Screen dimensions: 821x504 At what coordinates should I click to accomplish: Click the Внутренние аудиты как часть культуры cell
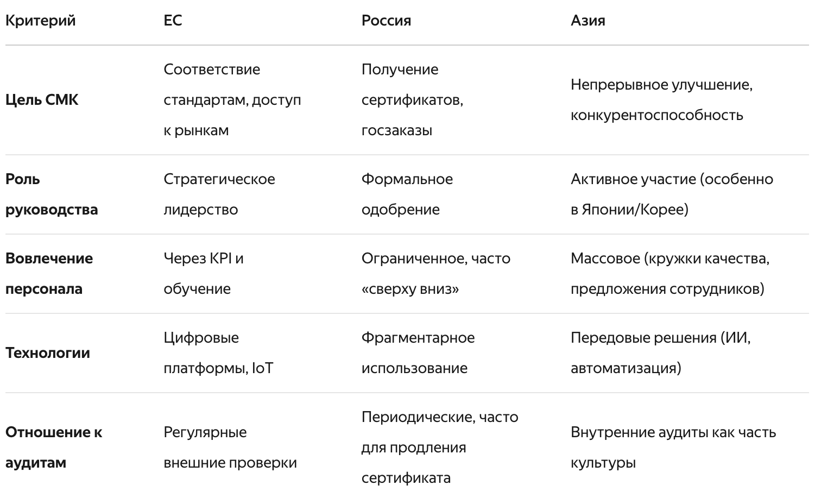click(673, 448)
